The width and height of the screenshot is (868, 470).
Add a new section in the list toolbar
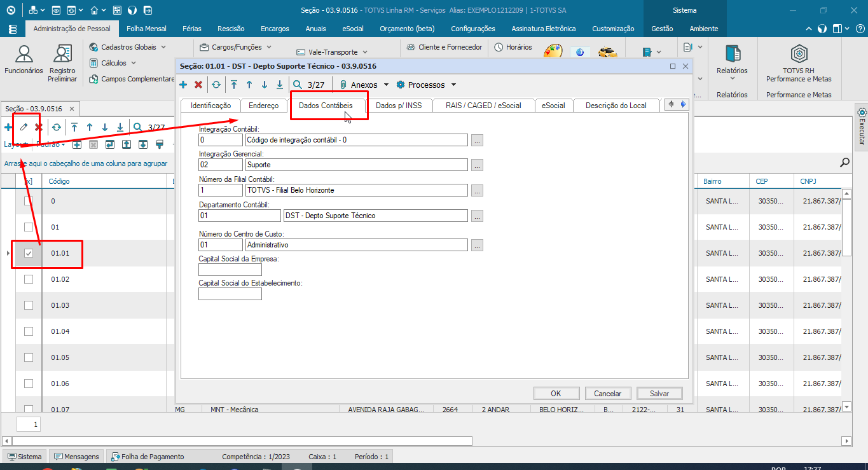tap(8, 127)
